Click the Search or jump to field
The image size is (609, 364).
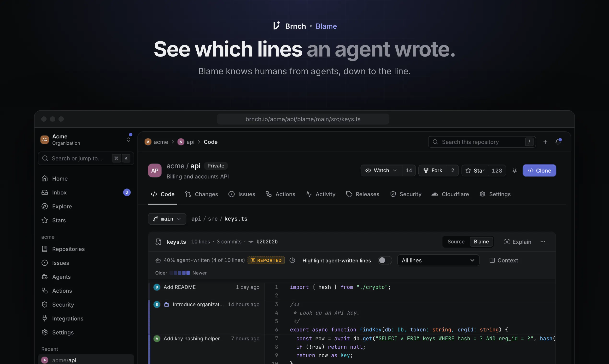(85, 158)
